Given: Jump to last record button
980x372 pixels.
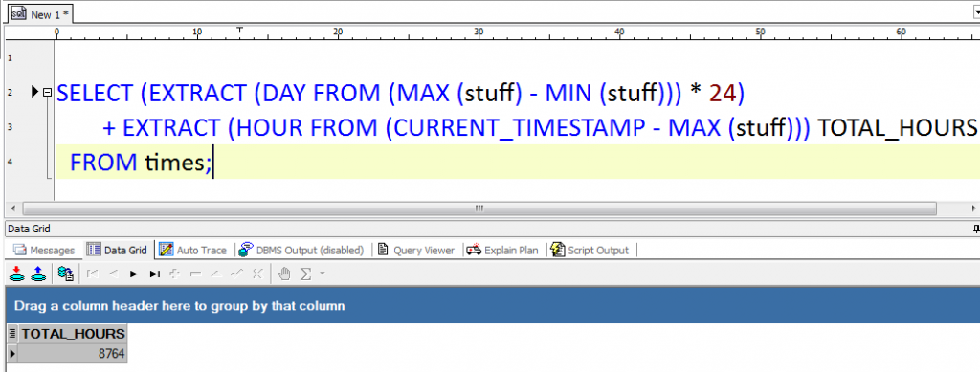Looking at the screenshot, I should tap(154, 274).
